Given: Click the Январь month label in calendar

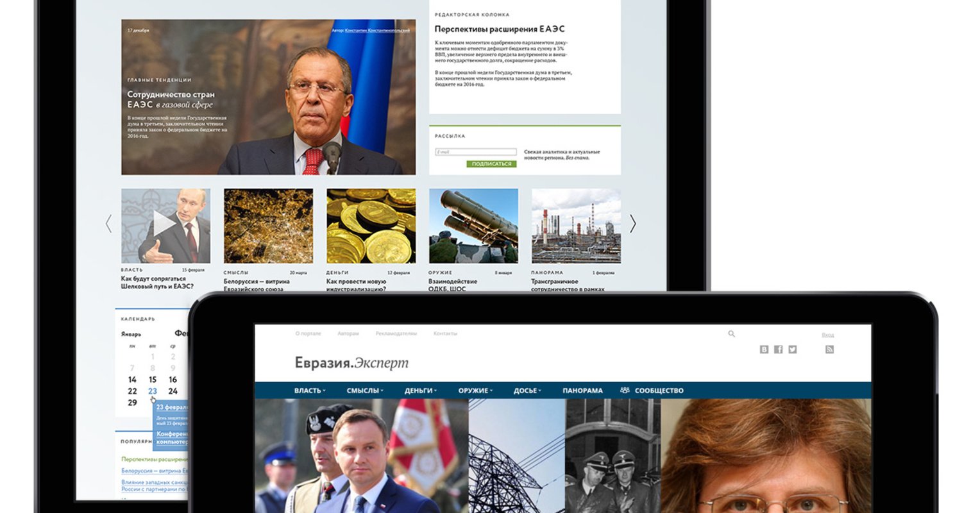Looking at the screenshot, I should tap(131, 334).
